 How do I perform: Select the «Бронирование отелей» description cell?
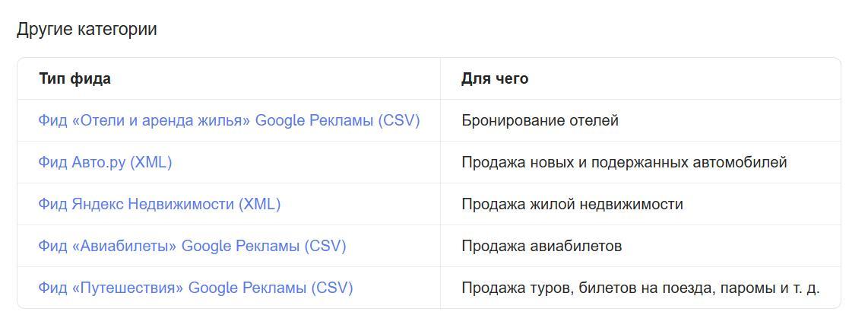pos(540,120)
